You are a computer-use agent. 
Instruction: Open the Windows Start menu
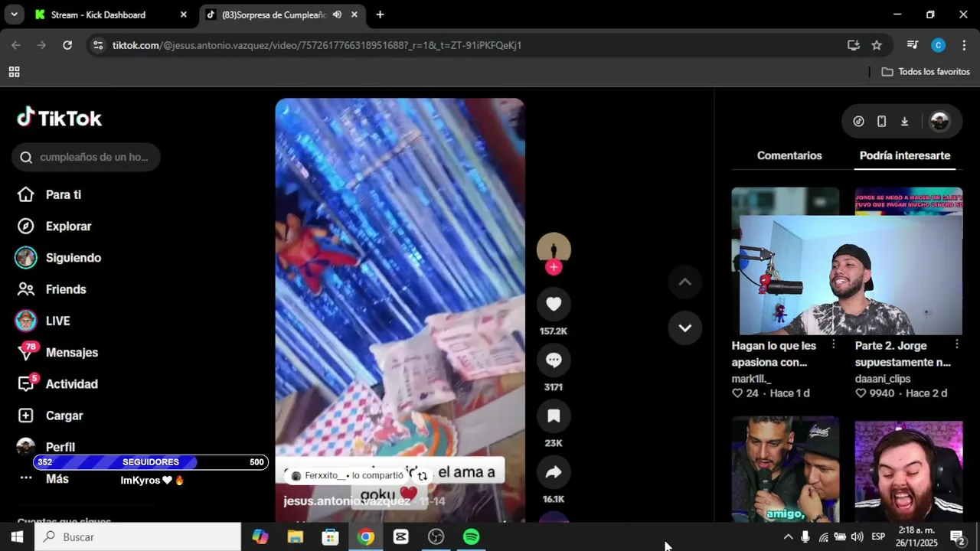point(17,536)
